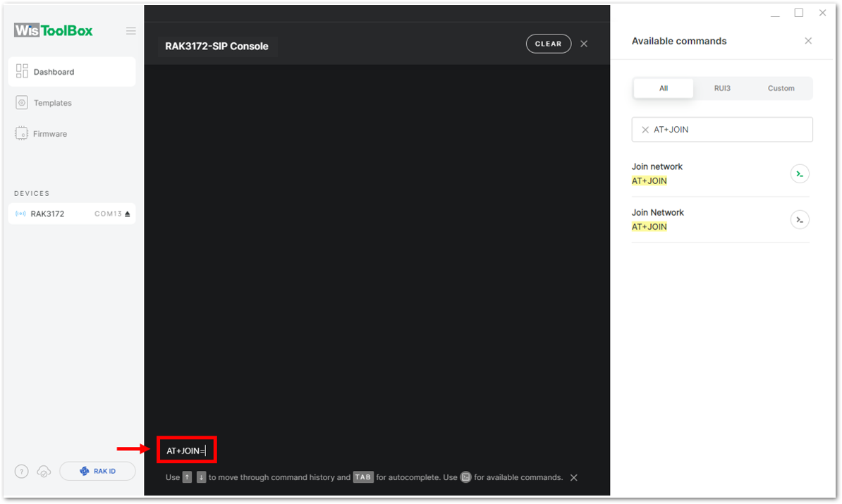Switch to the All commands tab
The width and height of the screenshot is (842, 504).
coord(664,88)
